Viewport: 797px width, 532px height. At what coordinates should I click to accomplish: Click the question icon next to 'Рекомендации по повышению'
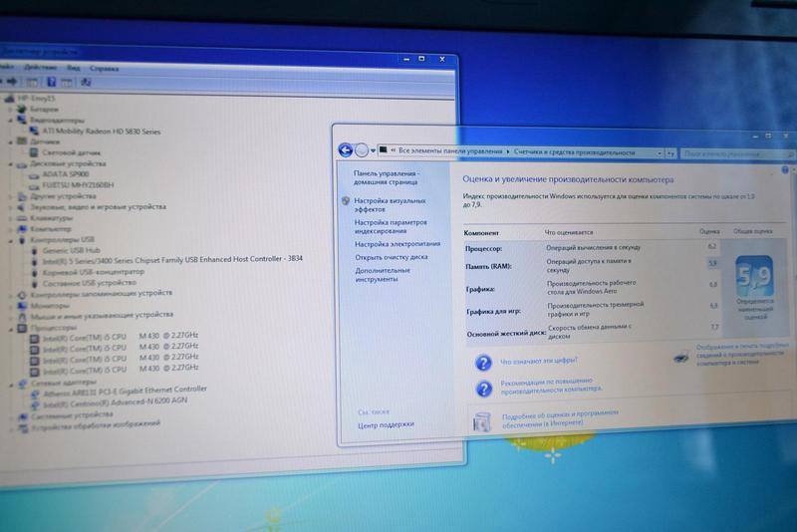483,389
